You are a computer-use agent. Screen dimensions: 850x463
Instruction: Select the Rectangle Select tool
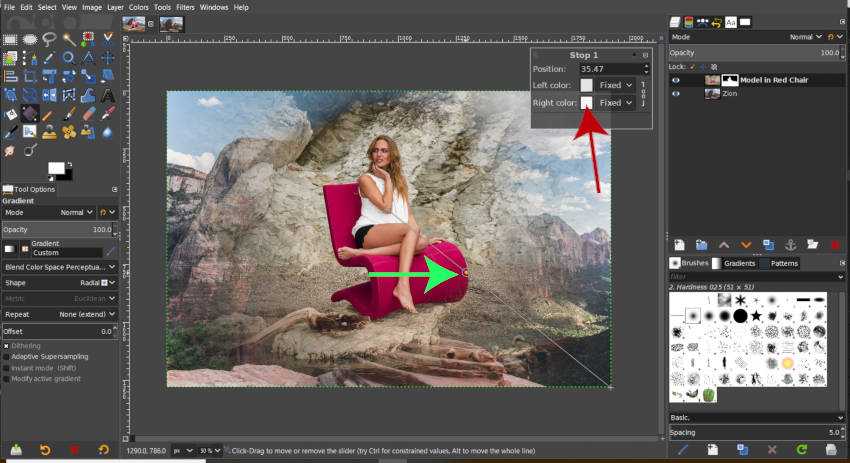(x=10, y=40)
